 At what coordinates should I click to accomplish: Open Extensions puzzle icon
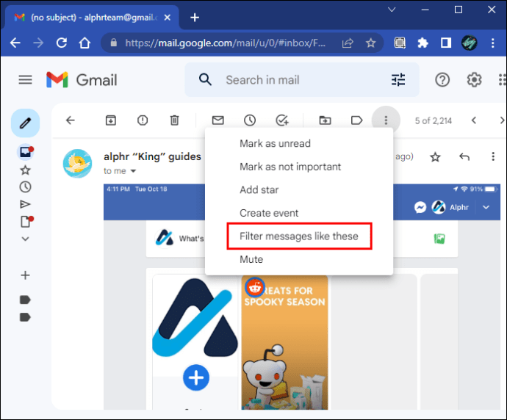422,43
